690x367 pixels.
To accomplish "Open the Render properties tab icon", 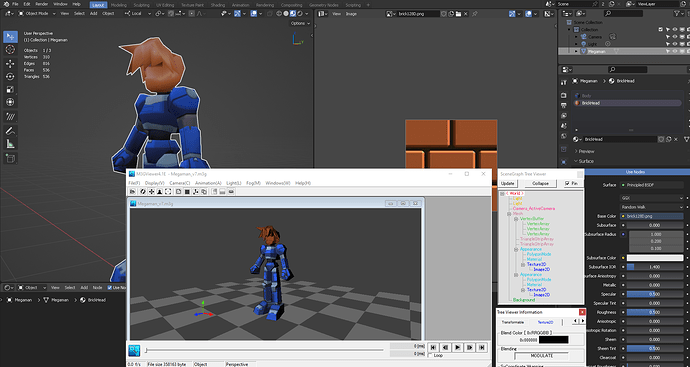I will point(564,95).
